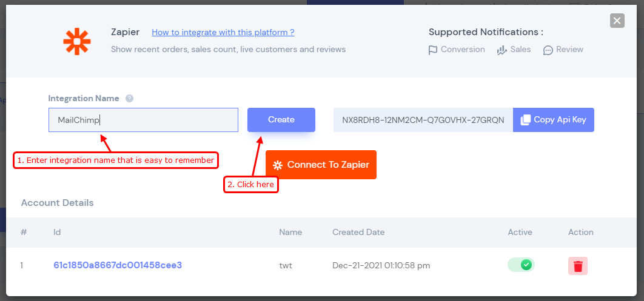Viewport: 644px width, 301px height.
Task: Toggle the Active switch for twt
Action: pos(521,265)
